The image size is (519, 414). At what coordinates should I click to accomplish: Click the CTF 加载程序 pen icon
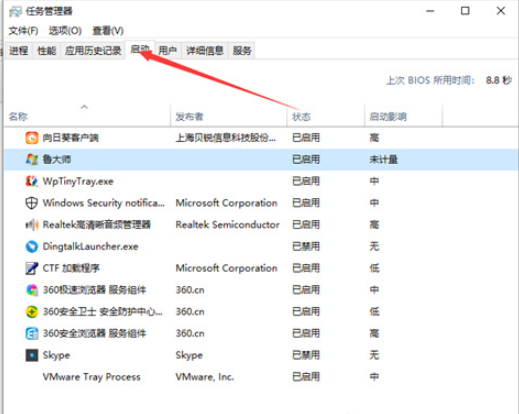pyautogui.click(x=32, y=268)
